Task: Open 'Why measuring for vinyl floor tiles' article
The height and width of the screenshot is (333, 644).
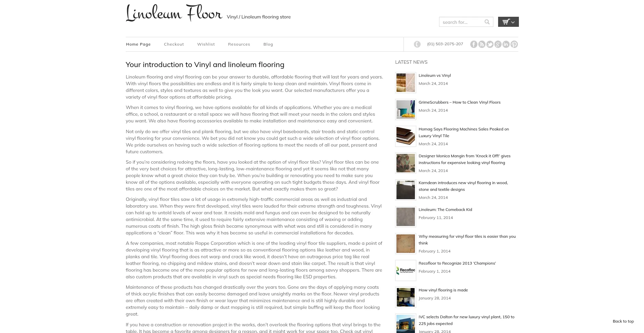Action: click(467, 240)
